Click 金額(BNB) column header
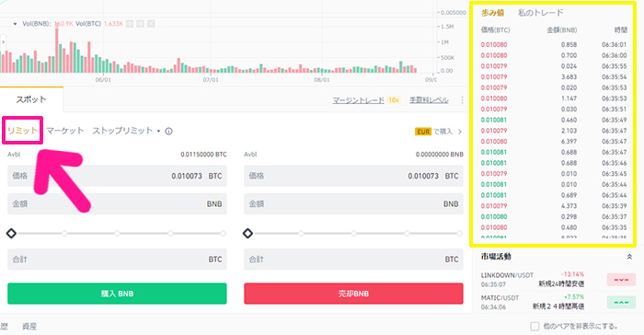Viewport: 644px width, 335px height. tap(562, 30)
